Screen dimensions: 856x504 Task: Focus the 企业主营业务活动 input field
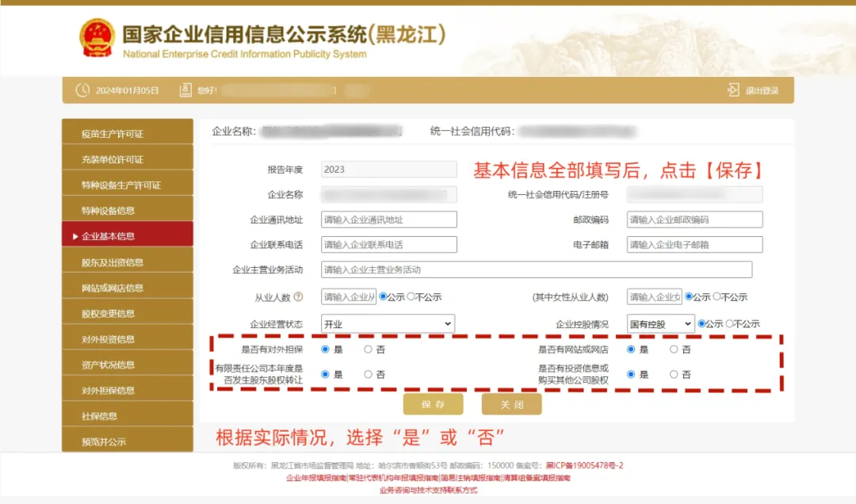point(536,269)
